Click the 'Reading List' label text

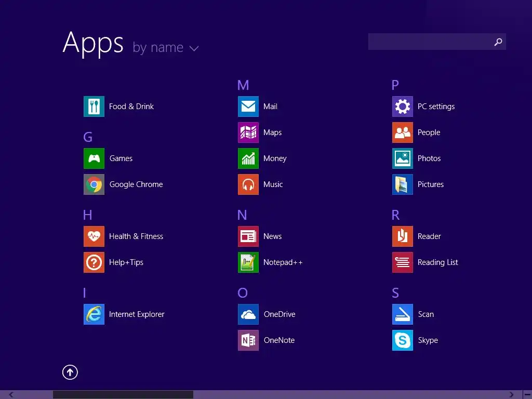(437, 262)
